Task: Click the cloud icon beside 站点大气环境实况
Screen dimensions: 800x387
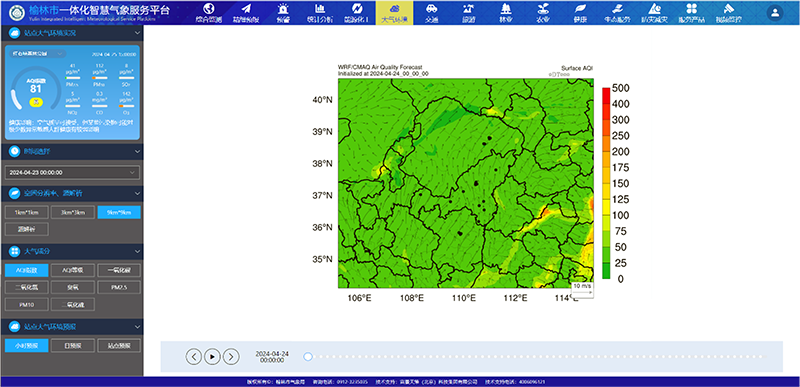Action: click(x=14, y=33)
